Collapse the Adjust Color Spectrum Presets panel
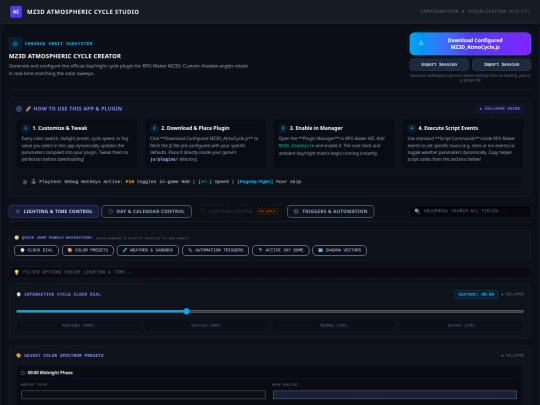 512,355
